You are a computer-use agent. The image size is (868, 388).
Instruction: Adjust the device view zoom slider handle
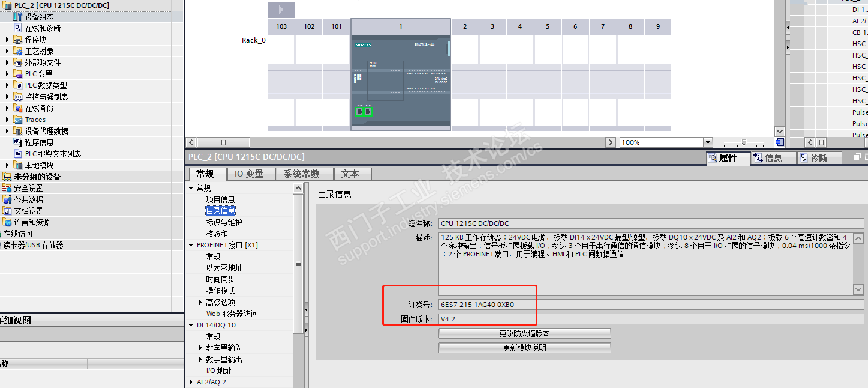coord(744,142)
